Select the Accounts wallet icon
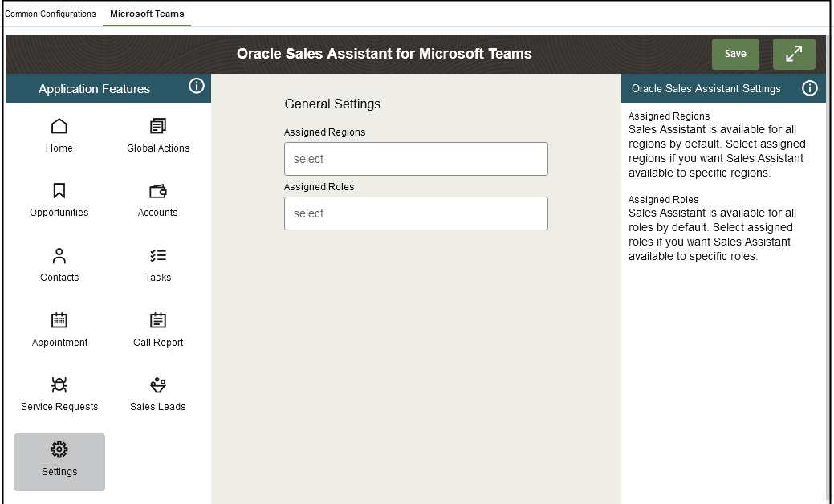 158,191
